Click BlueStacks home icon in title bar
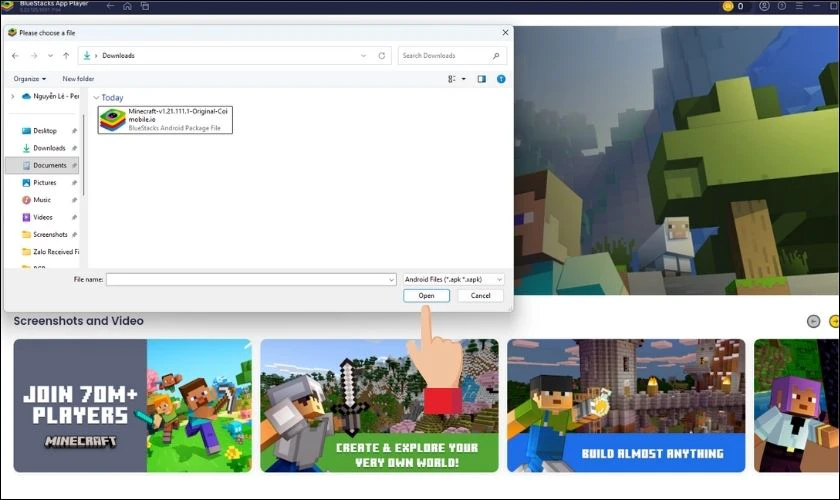840x500 pixels. (x=128, y=6)
